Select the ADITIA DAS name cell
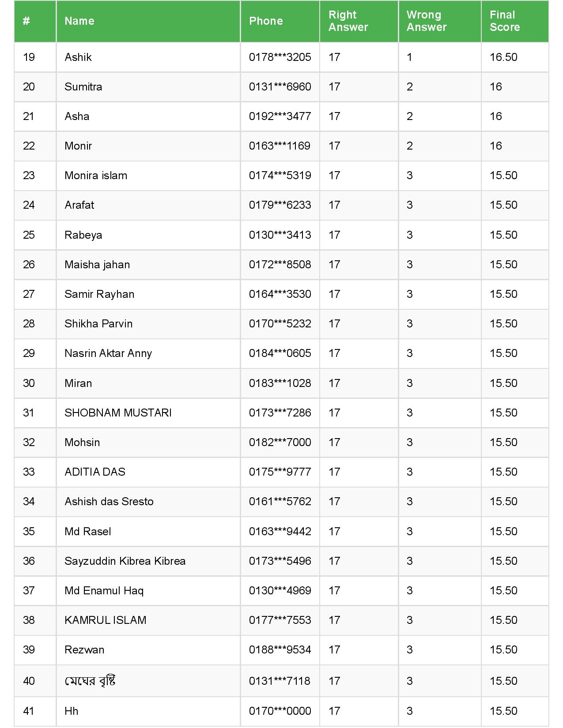This screenshot has width=563, height=728. pos(95,472)
